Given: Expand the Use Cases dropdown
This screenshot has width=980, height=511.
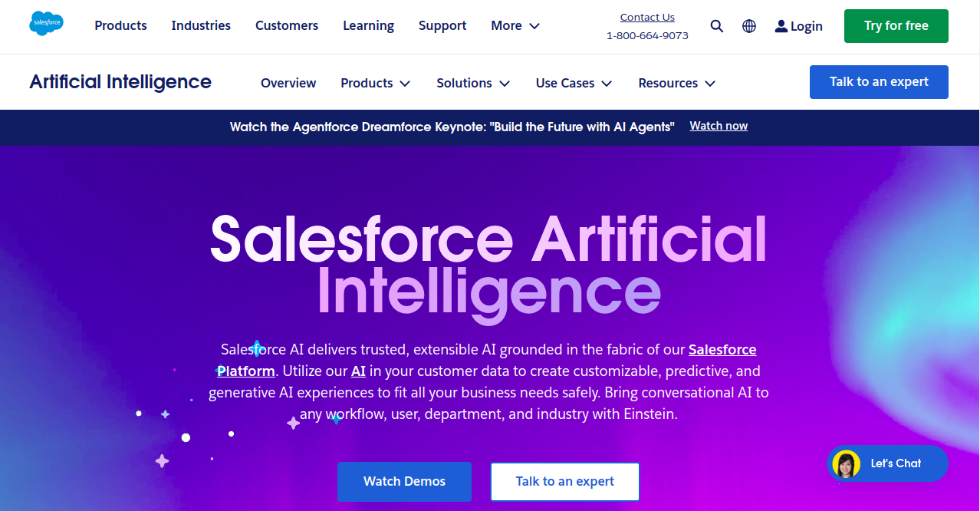Looking at the screenshot, I should point(574,83).
